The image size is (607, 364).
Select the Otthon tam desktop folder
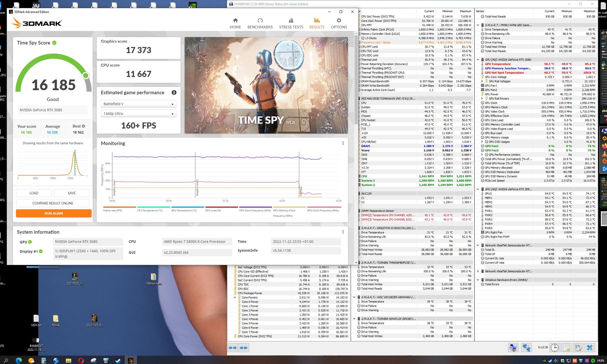coord(153,279)
